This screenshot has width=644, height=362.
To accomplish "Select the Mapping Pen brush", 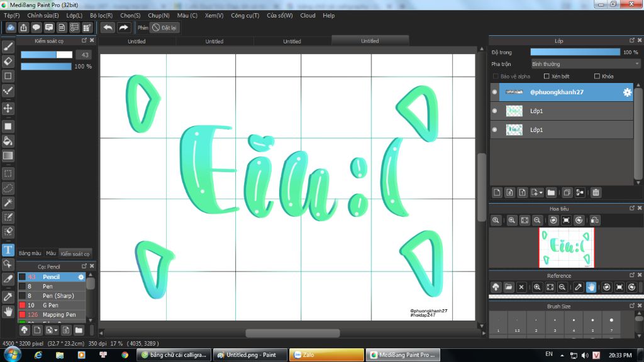I will point(52,314).
